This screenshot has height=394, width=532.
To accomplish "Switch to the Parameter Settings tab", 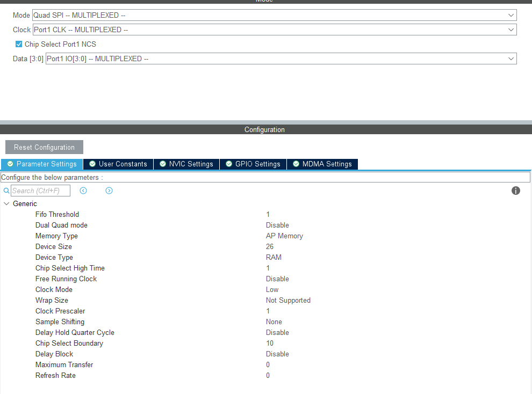I will click(42, 164).
